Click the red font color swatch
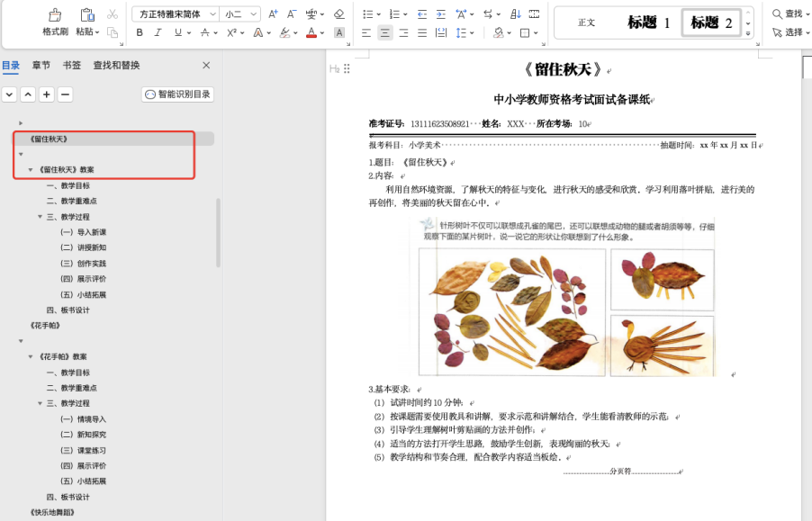Screen dimensions: 812x521 [311, 32]
